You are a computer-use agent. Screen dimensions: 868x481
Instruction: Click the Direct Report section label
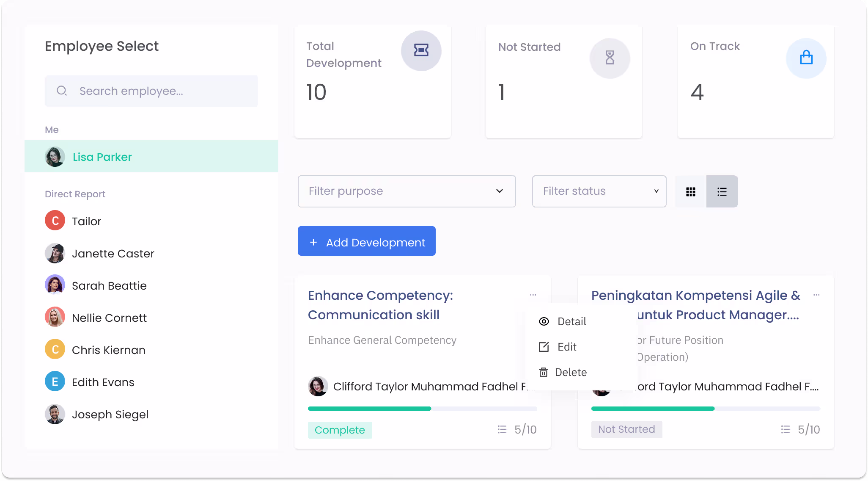[75, 194]
